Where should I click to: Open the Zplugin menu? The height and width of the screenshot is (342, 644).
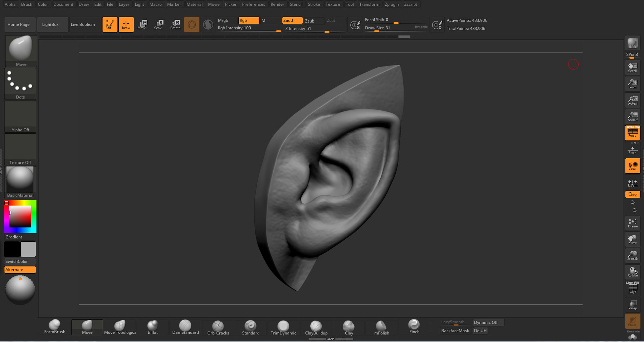click(391, 4)
